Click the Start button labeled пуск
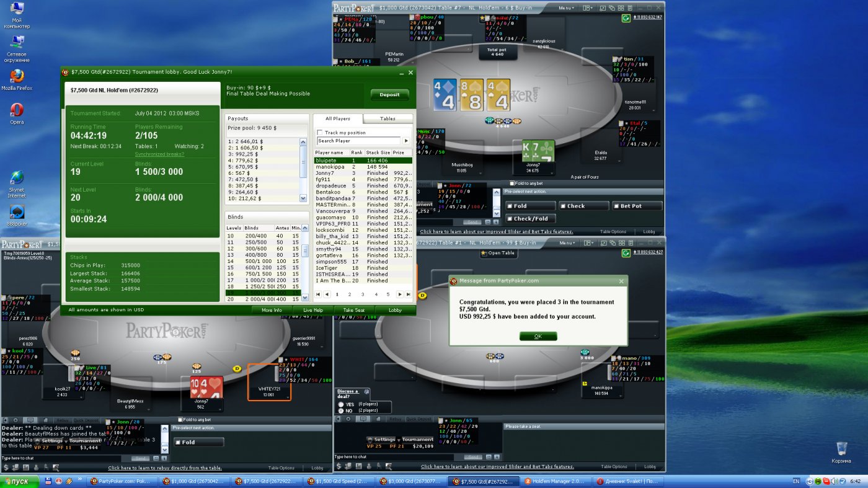Viewport: 868px width, 488px height. 20,481
